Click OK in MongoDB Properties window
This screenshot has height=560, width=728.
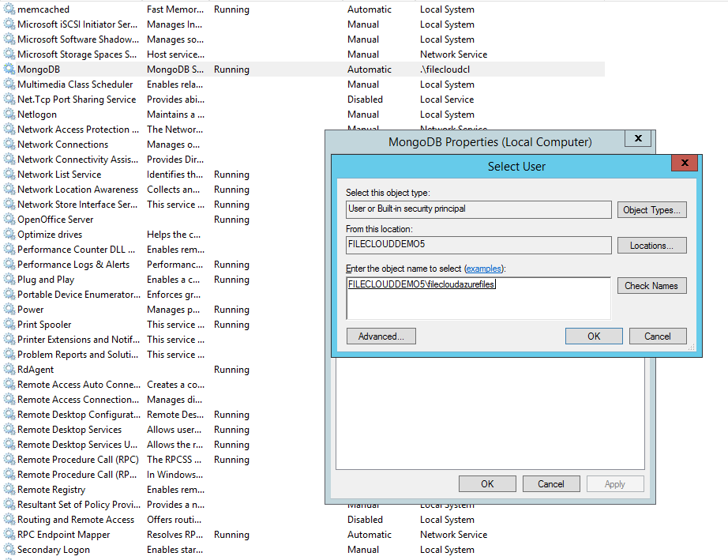click(x=487, y=483)
